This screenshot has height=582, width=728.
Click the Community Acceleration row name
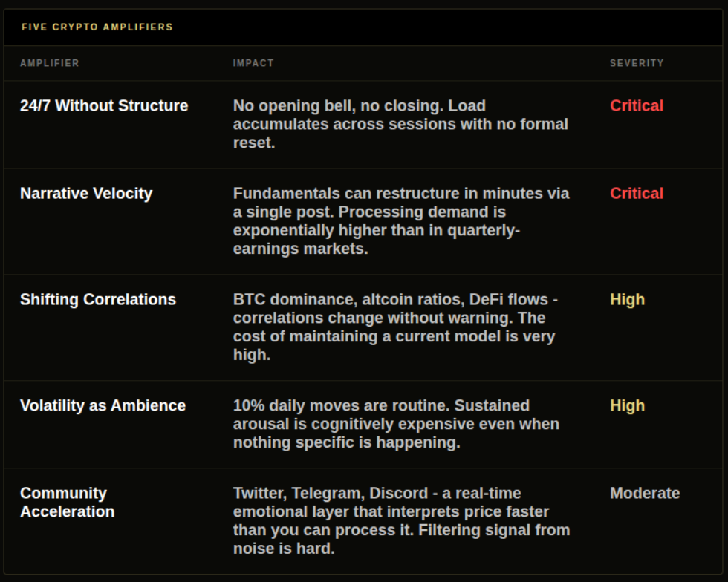point(68,502)
